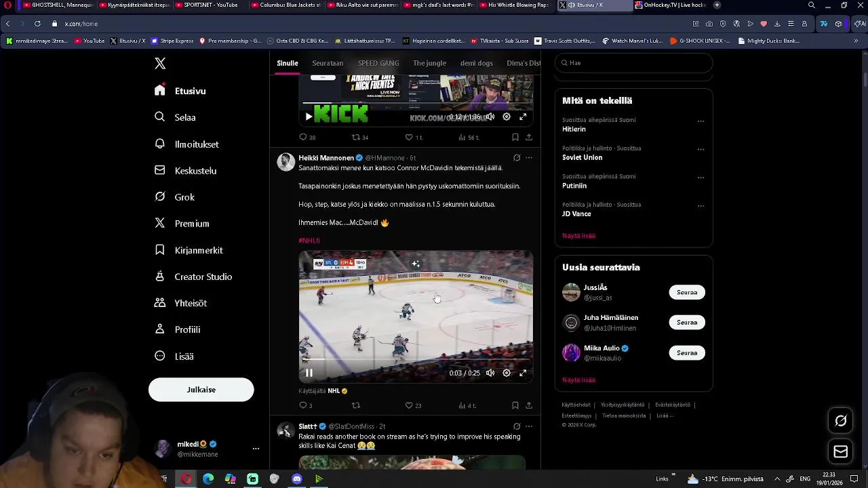Pause the McDavid hockey video
868x488 pixels.
(x=309, y=373)
